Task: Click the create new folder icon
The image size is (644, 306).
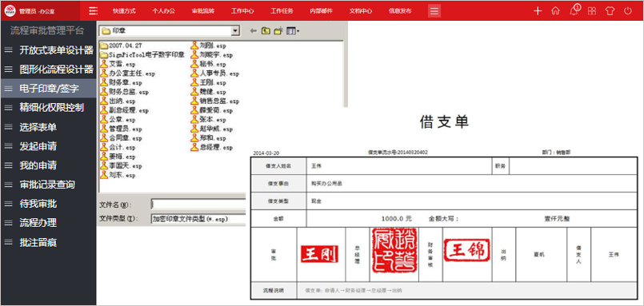Action: (279, 31)
